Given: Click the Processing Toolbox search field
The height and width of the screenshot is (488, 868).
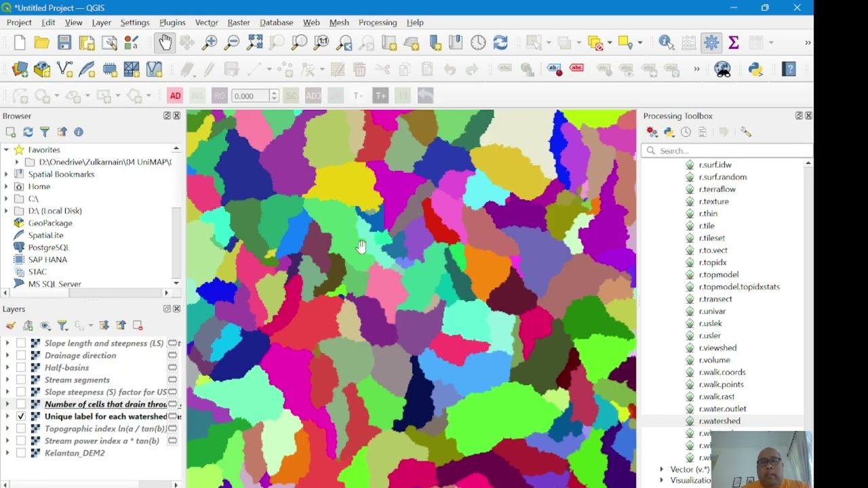Looking at the screenshot, I should pyautogui.click(x=726, y=150).
